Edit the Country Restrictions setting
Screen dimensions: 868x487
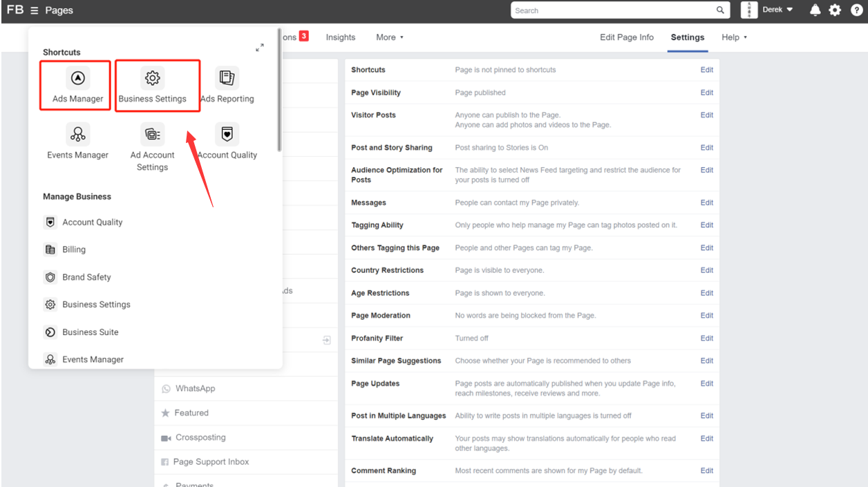pos(707,271)
